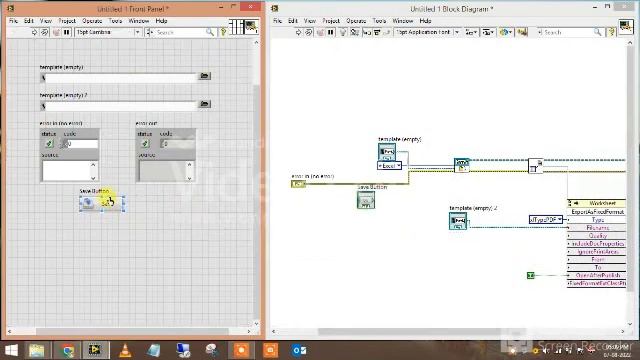Click the VI icon in the Block Diagram corner

click(626, 27)
